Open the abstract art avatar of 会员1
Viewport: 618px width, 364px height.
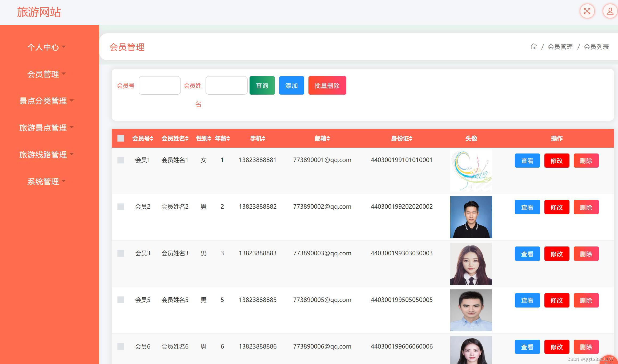point(471,171)
